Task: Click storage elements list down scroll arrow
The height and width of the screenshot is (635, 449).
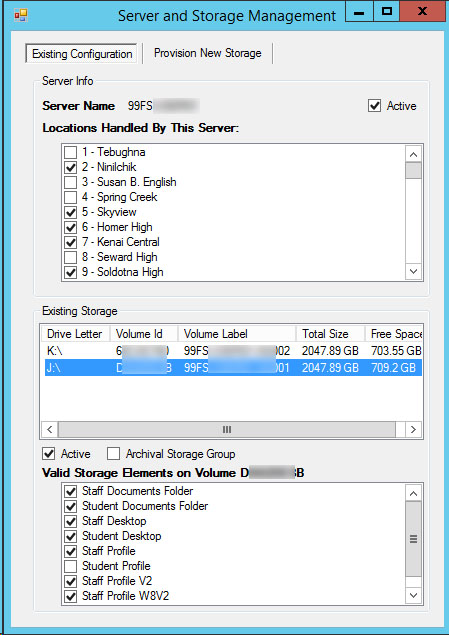Action: click(x=413, y=595)
